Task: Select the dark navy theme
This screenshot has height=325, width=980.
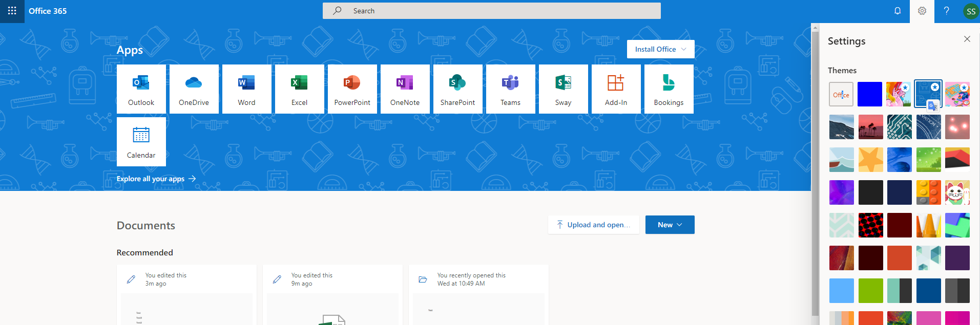Action: pyautogui.click(x=899, y=192)
